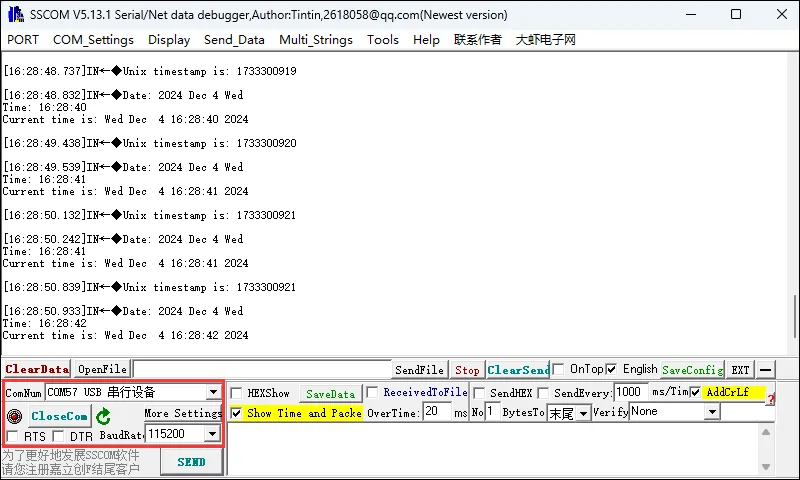
Task: Click the collapse panel dash button
Action: 765,370
